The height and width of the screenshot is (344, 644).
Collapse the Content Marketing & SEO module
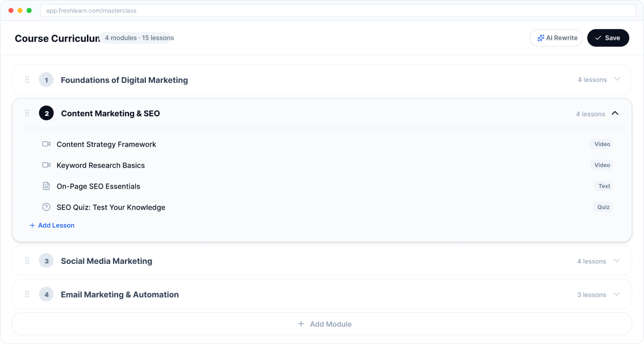click(x=615, y=113)
